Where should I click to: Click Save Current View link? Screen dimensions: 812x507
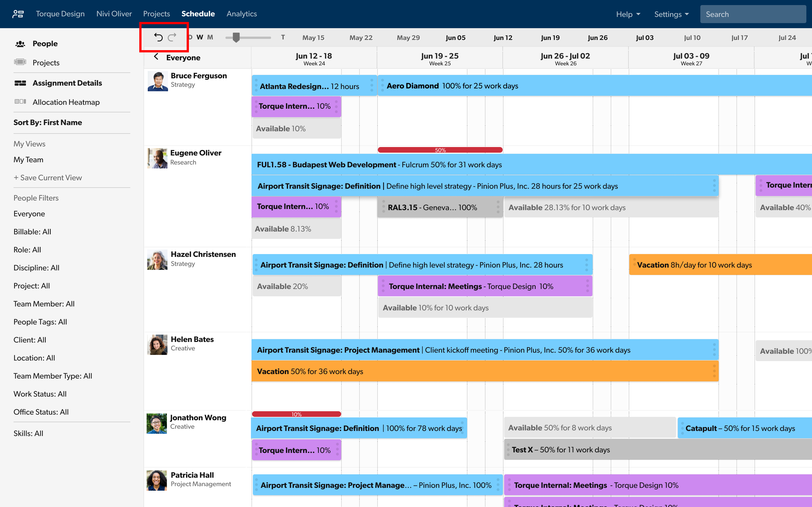click(x=47, y=177)
